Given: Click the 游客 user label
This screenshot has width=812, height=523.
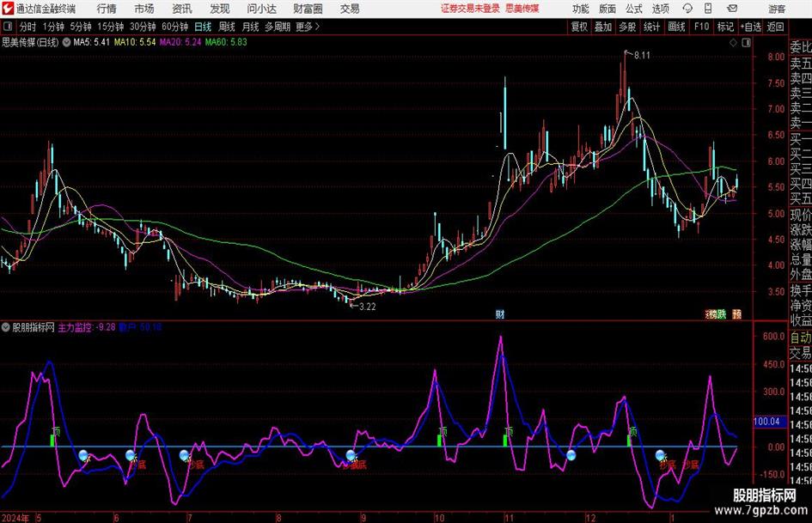Looking at the screenshot, I should 777,9.
